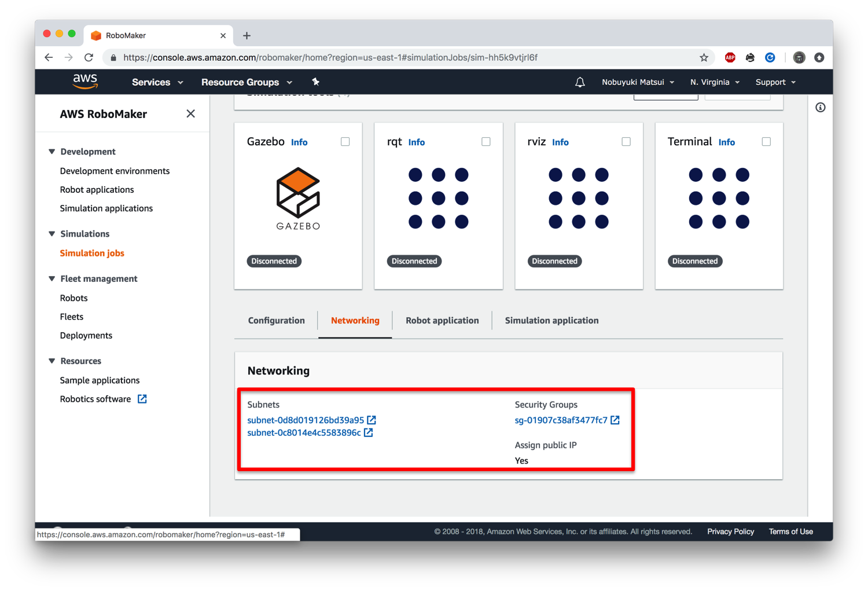This screenshot has width=868, height=591.
Task: Check the Terminal tool checkbox
Action: click(766, 141)
